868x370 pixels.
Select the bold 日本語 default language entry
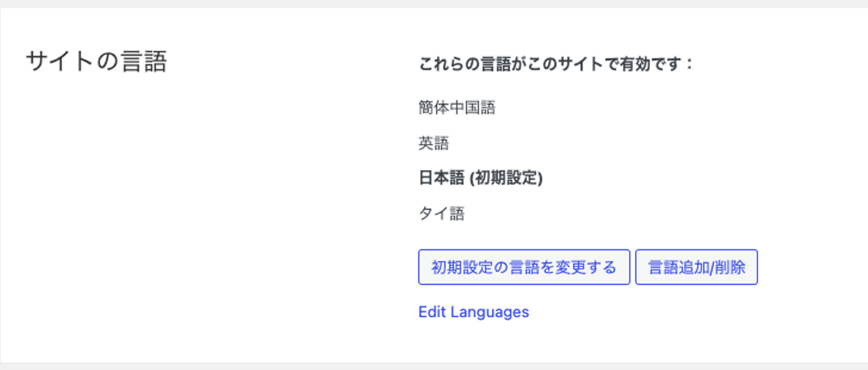point(442,179)
